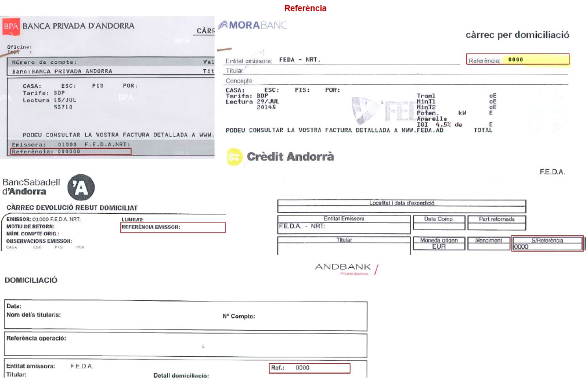Click the BPA Referència 000000 box
The height and width of the screenshot is (380, 588).
[71, 152]
